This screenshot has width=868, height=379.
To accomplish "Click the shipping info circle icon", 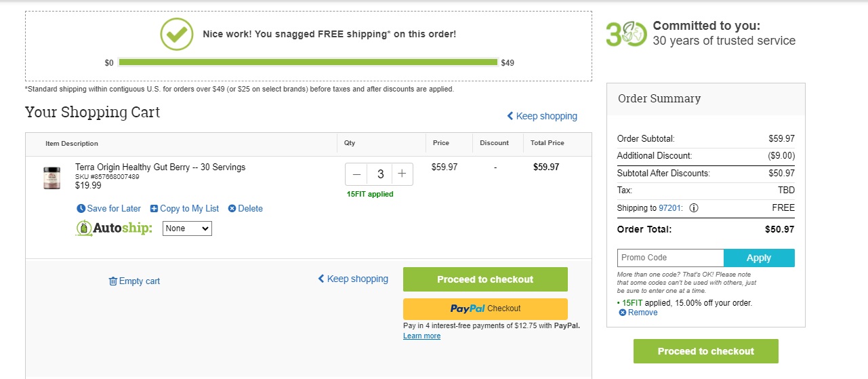I will point(694,208).
